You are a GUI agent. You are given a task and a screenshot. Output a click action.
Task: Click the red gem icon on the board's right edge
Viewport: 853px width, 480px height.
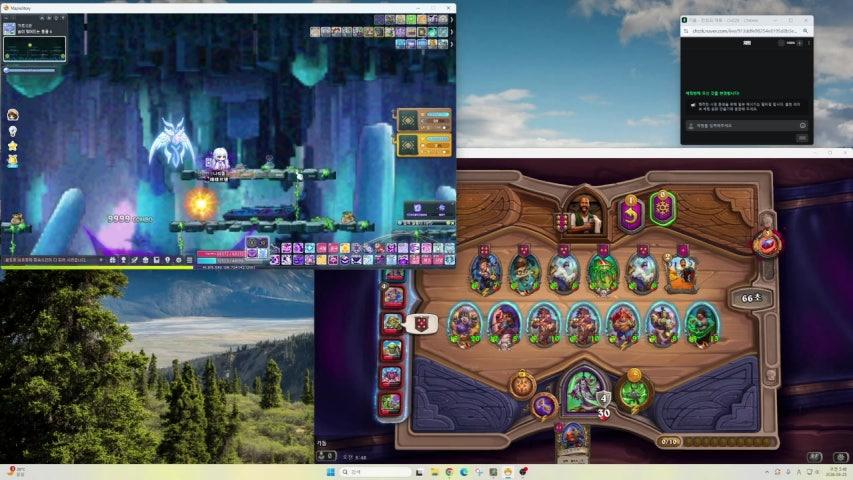pos(767,243)
